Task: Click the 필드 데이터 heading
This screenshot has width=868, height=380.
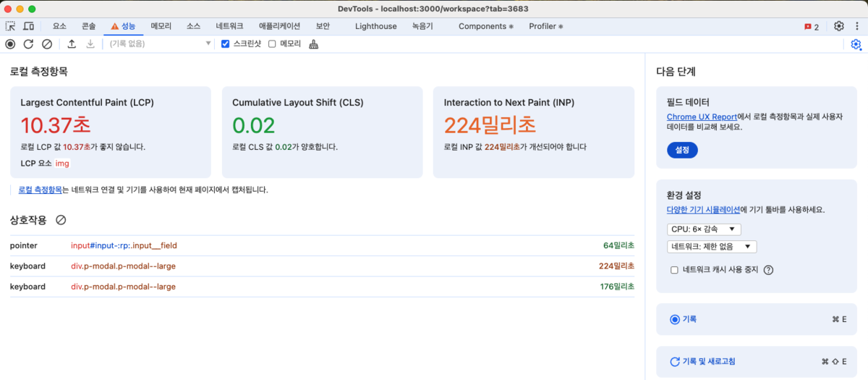Action: coord(688,102)
